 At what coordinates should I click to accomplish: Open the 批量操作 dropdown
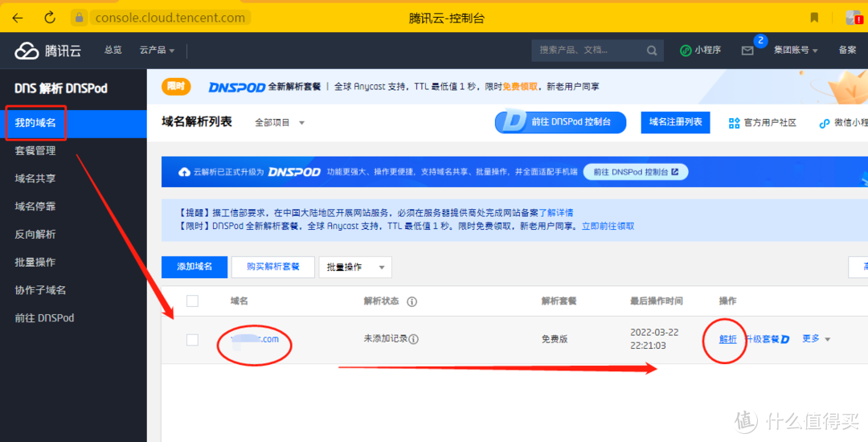355,267
